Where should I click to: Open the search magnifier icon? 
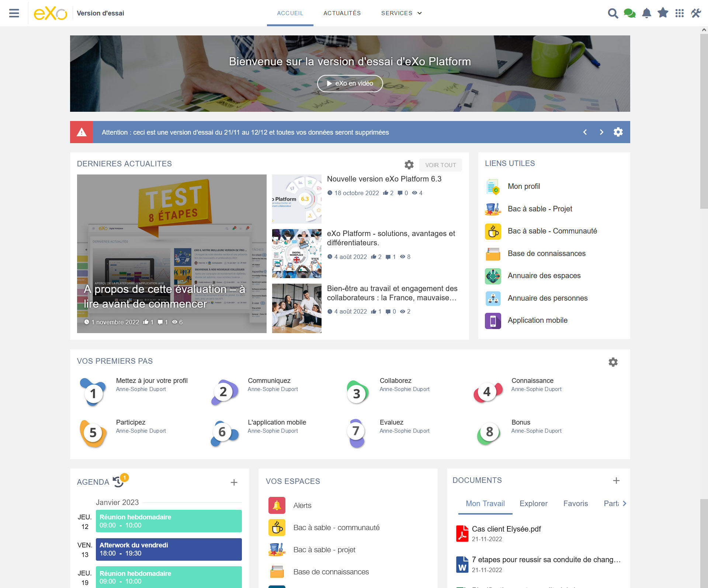click(613, 13)
